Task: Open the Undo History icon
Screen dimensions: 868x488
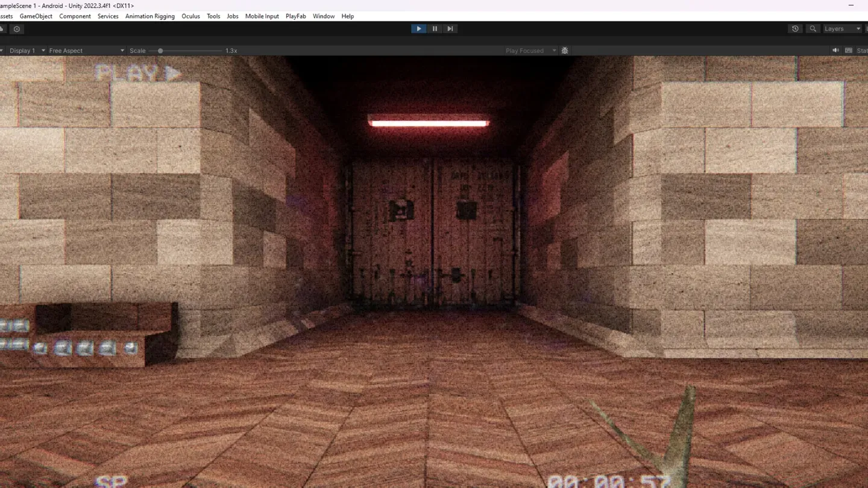Action: click(x=795, y=29)
